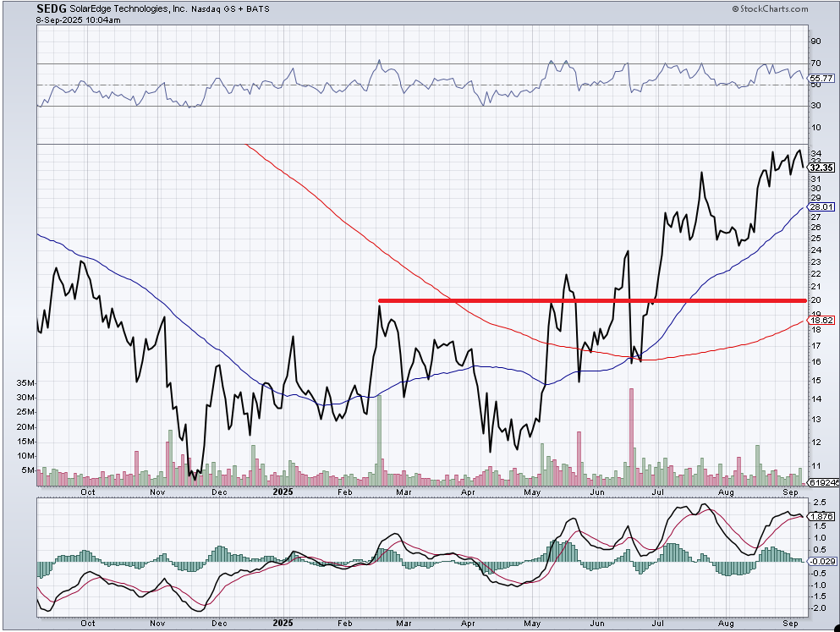Click the 90 label on the RSI axis

coord(816,41)
